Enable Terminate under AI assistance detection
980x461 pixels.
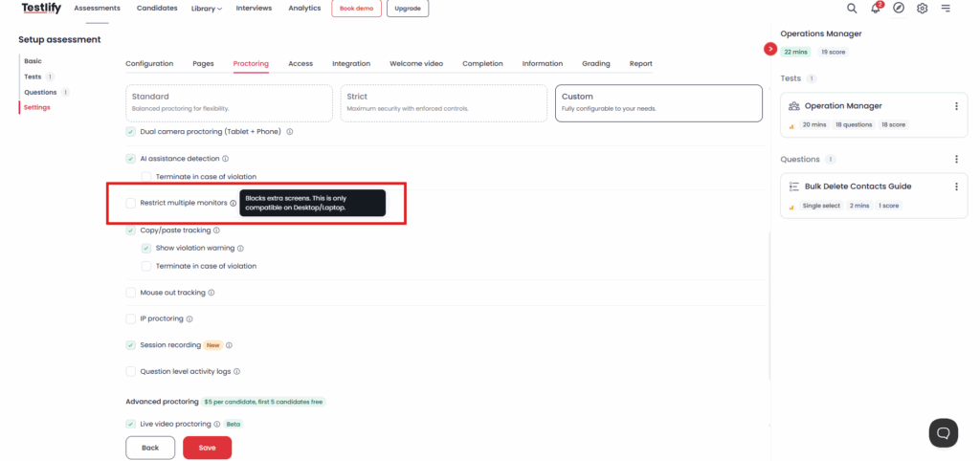pos(146,177)
